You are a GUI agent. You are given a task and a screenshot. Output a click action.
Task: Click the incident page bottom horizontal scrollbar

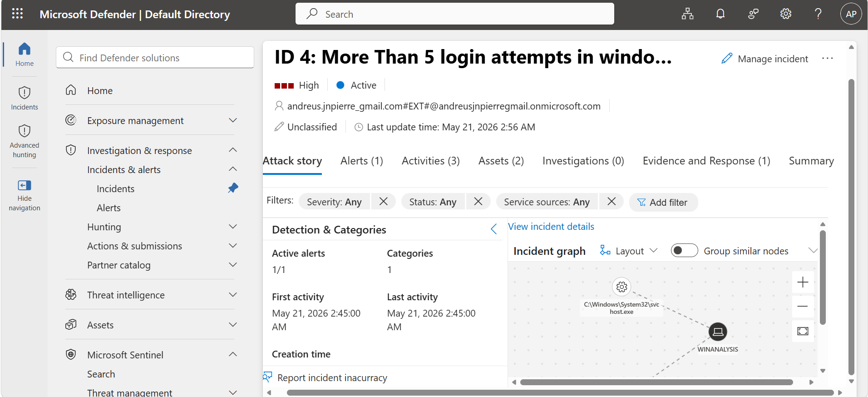pos(560,392)
